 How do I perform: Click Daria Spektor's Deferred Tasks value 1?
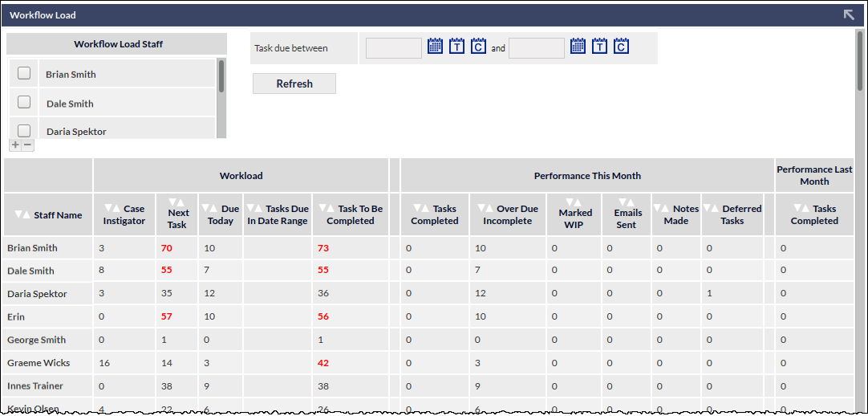[709, 294]
